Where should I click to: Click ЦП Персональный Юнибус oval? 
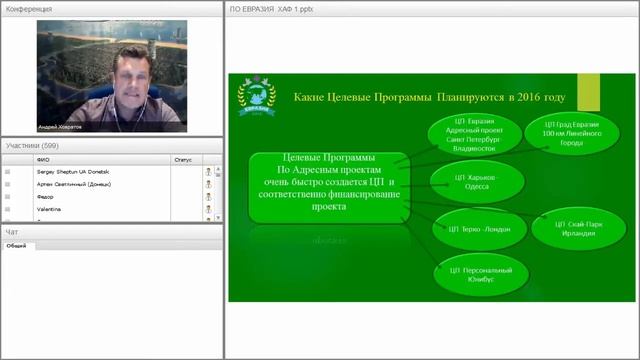point(481,275)
